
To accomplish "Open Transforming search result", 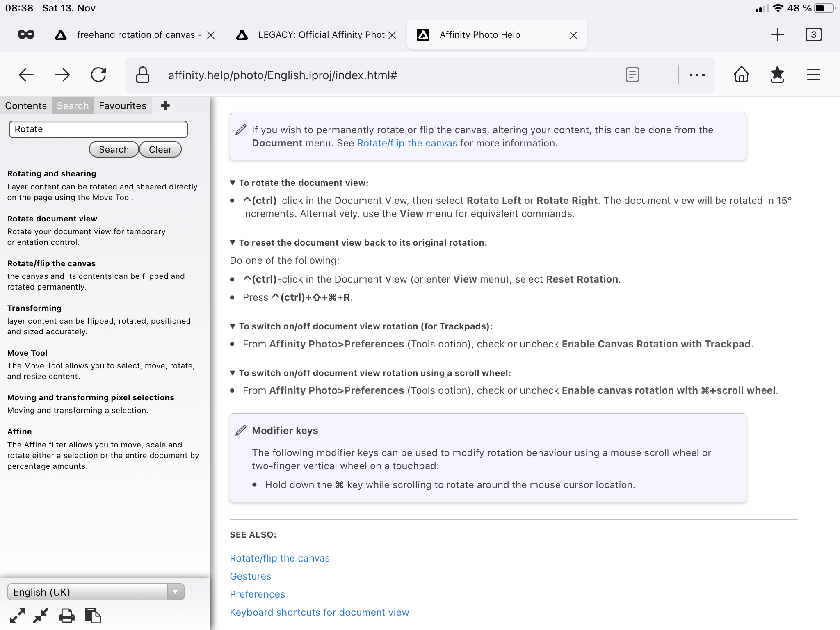I will pyautogui.click(x=34, y=308).
